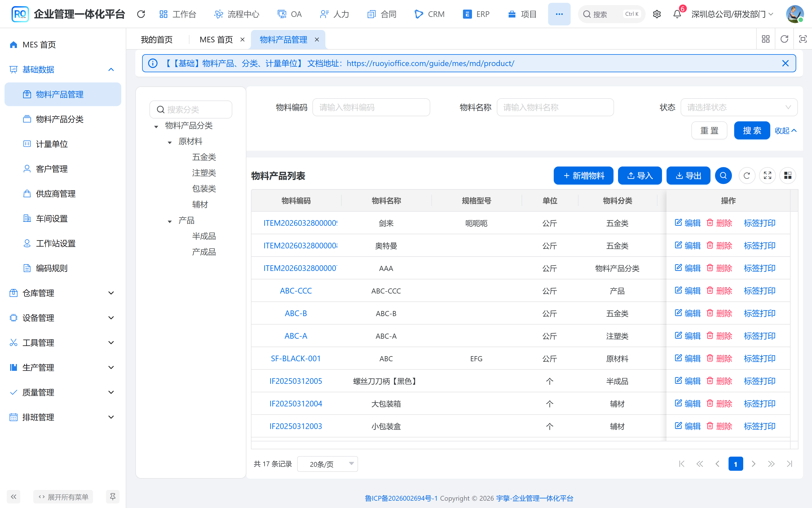Click 标签打印 for SF-BLACK-001 row
Image resolution: width=812 pixels, height=508 pixels.
click(759, 358)
